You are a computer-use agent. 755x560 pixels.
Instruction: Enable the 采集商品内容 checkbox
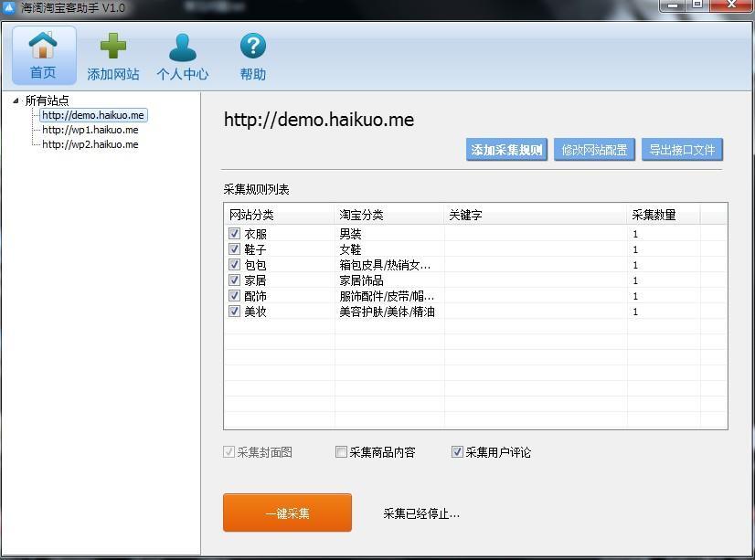(x=341, y=452)
